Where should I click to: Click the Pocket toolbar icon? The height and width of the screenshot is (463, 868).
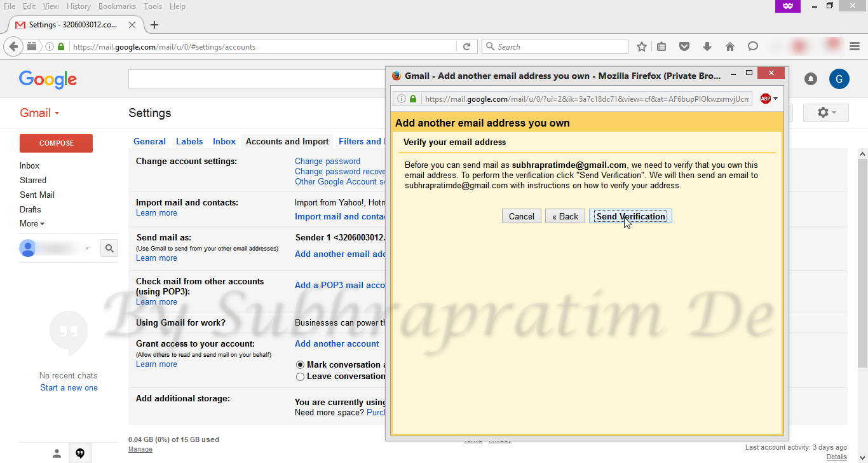(x=684, y=46)
